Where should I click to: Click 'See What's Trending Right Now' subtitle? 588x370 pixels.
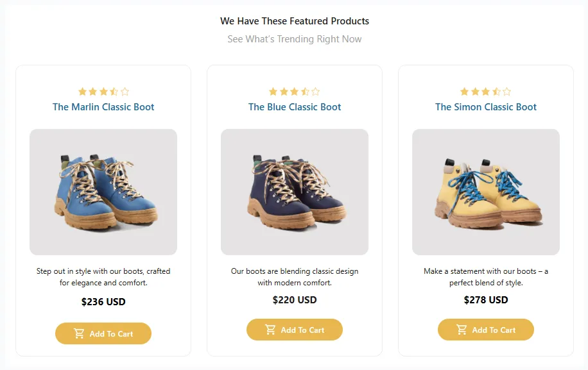click(295, 39)
